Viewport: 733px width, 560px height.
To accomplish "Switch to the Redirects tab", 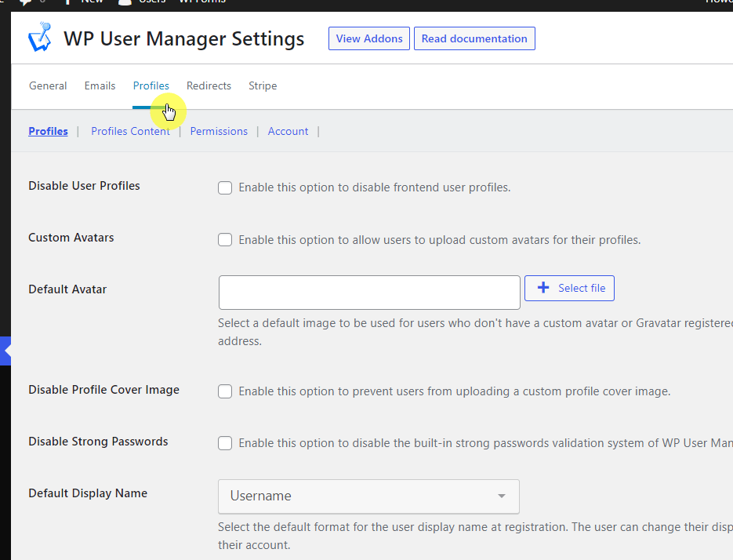I will (x=209, y=85).
